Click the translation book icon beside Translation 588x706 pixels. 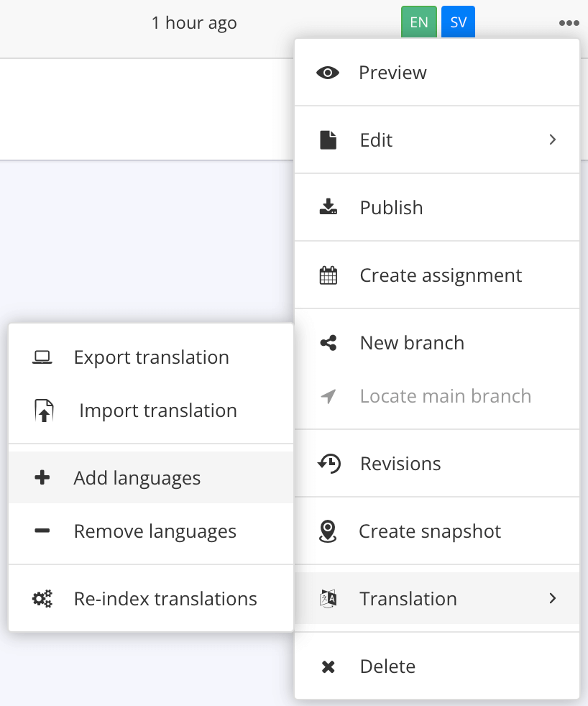click(x=328, y=598)
